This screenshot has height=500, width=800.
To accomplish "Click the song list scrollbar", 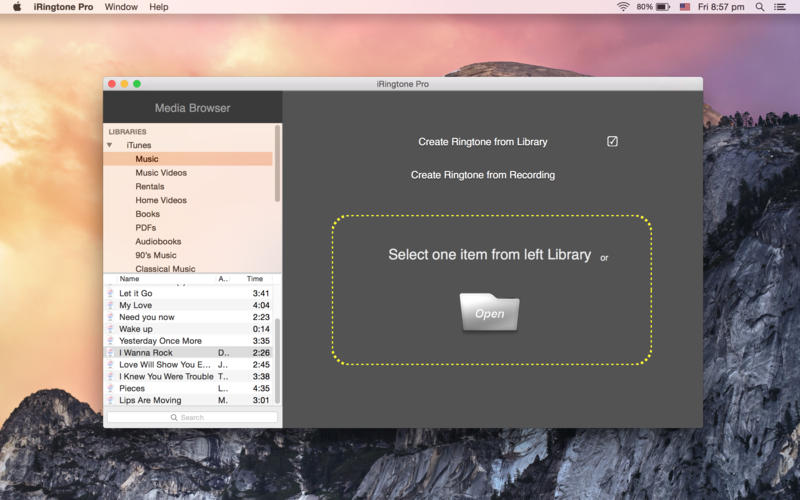I will pos(278,361).
